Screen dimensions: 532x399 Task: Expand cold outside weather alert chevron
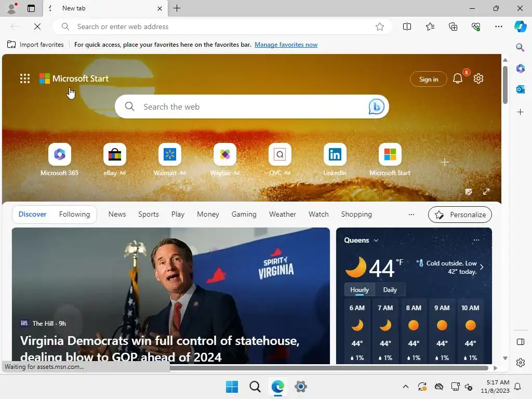482,267
